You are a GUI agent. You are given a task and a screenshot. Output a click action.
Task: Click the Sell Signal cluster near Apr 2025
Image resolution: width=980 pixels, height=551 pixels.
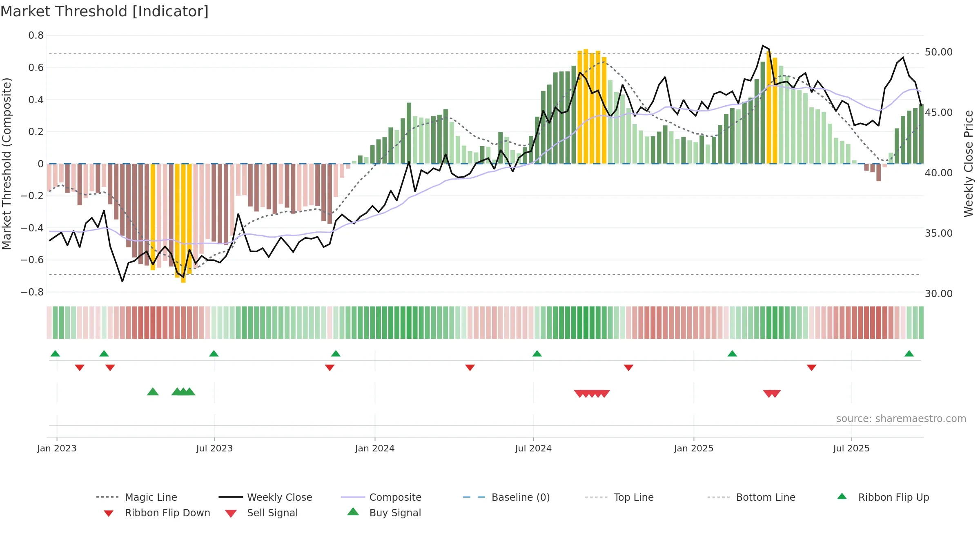(x=772, y=393)
